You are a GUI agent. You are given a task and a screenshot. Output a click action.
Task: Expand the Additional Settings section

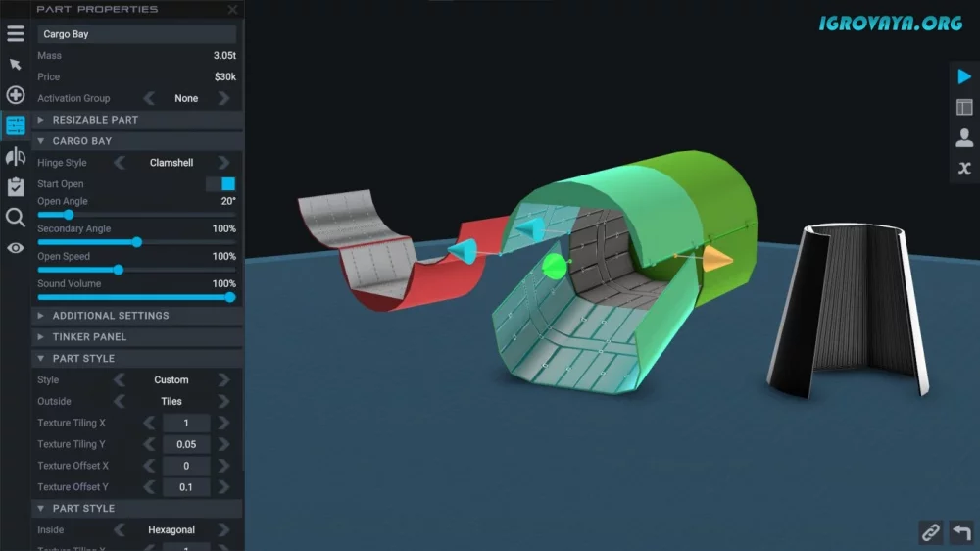[110, 316]
